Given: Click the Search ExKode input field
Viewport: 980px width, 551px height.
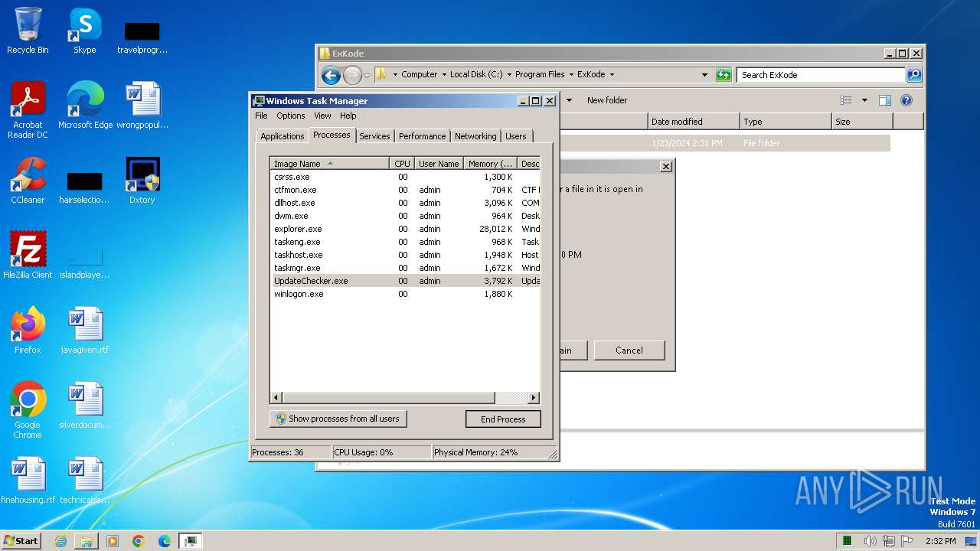Looking at the screenshot, I should [822, 75].
